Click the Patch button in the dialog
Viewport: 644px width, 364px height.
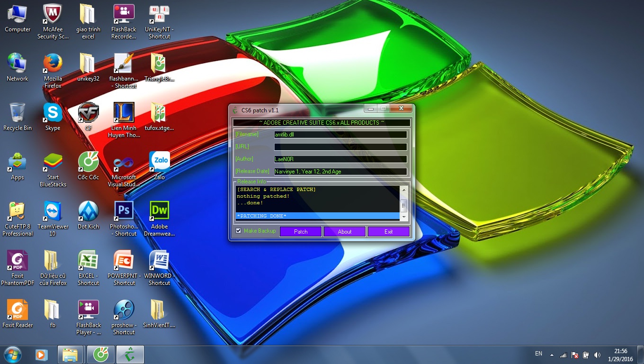click(301, 232)
